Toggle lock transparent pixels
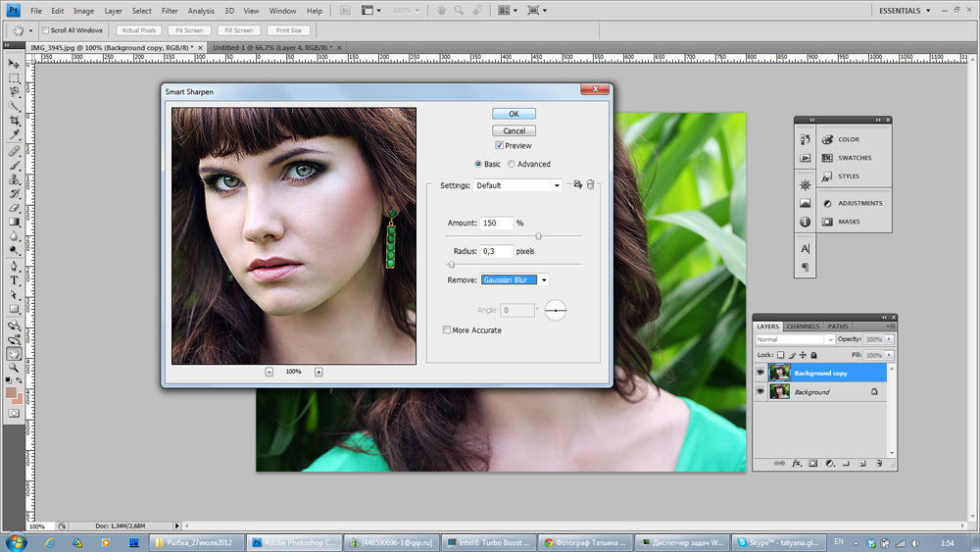 point(781,355)
